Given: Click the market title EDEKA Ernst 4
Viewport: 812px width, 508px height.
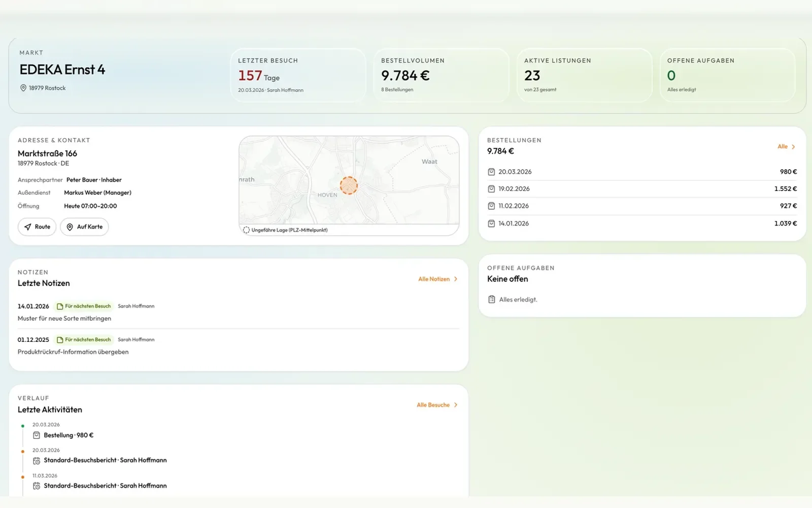Looking at the screenshot, I should click(x=62, y=70).
